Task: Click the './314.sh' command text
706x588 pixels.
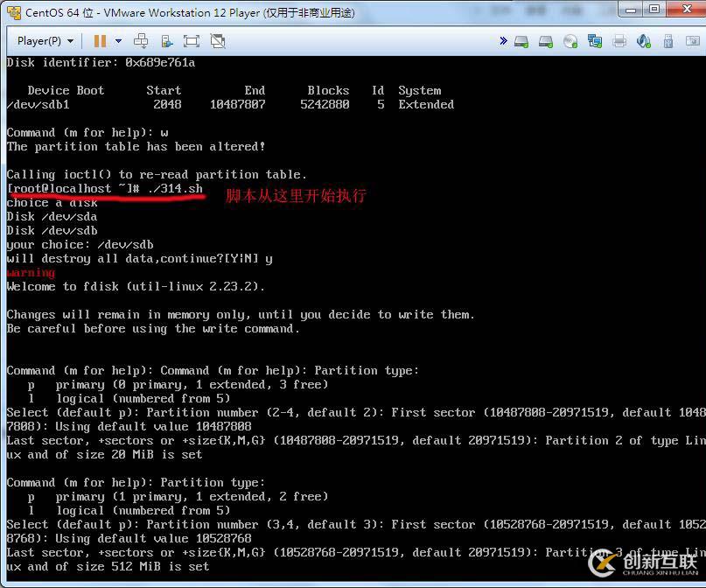Action: point(175,188)
